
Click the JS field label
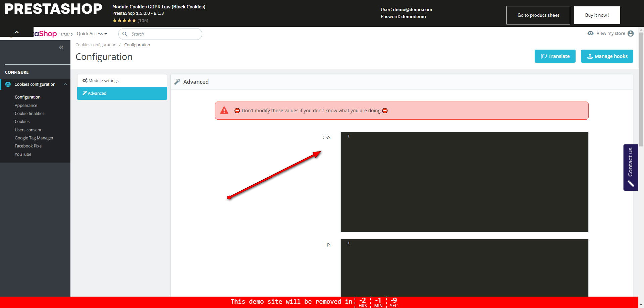328,244
